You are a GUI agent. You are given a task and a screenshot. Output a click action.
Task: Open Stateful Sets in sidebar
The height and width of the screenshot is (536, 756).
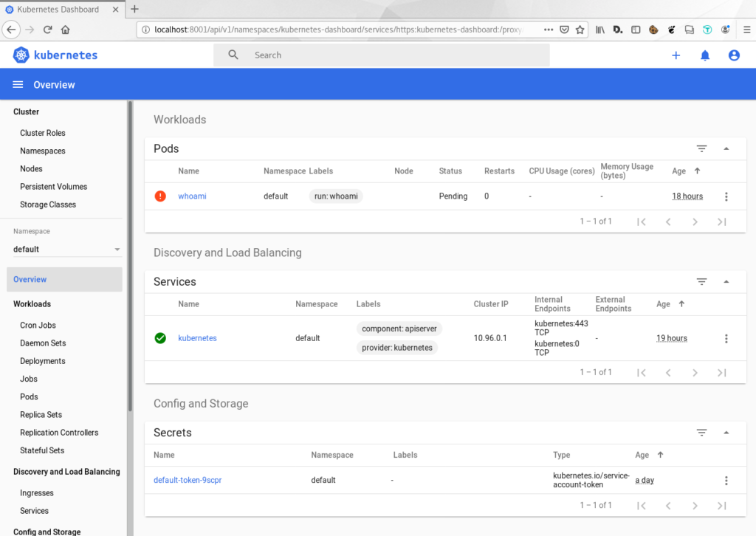(x=42, y=450)
